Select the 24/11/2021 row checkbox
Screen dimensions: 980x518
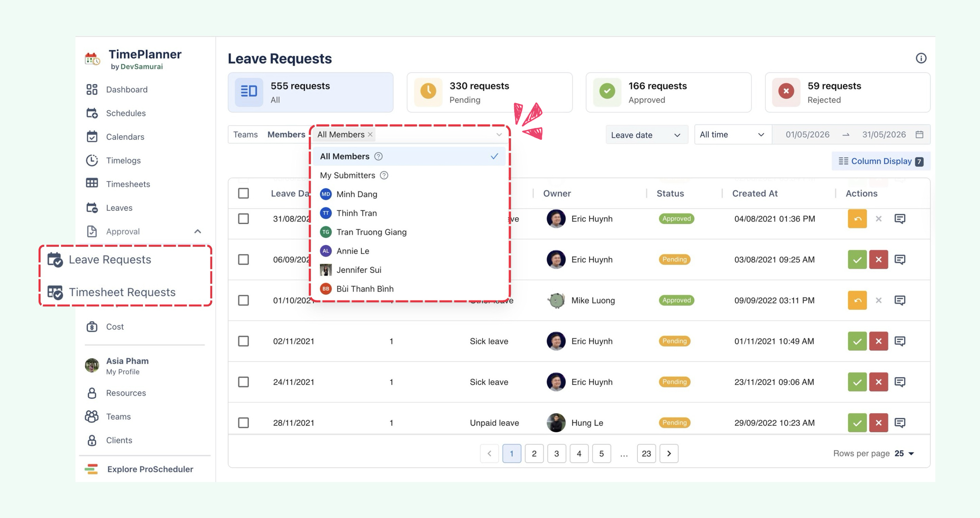[244, 382]
